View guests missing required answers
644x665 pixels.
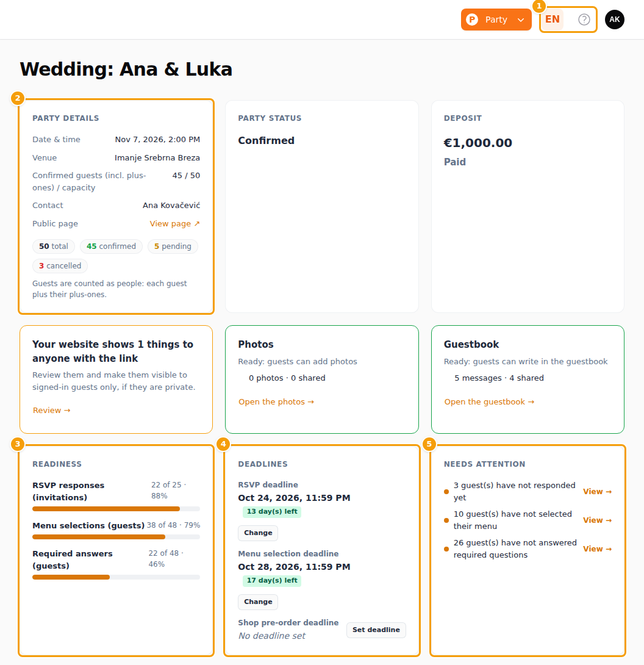(x=597, y=549)
